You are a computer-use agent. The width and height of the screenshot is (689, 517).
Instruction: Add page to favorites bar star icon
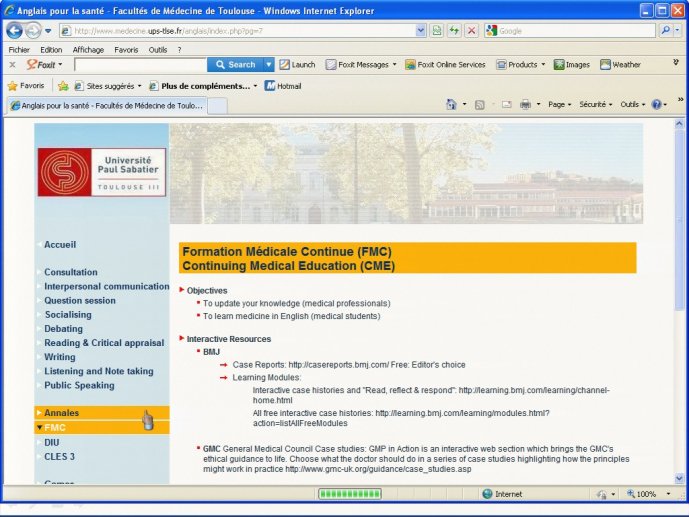click(x=63, y=86)
